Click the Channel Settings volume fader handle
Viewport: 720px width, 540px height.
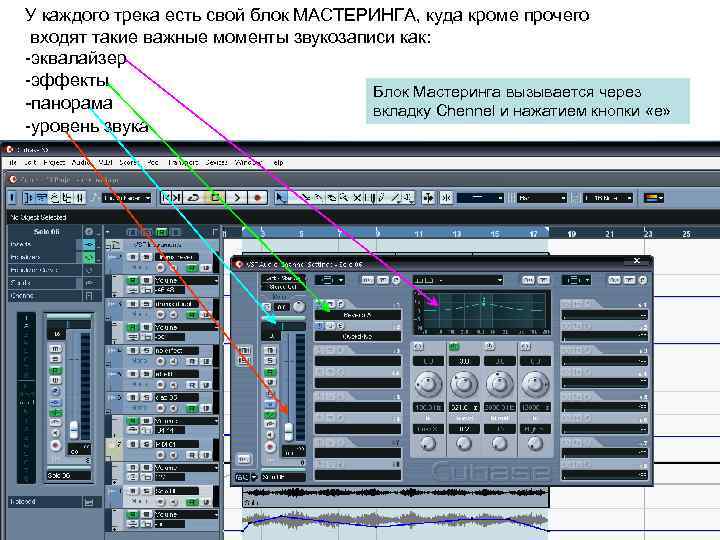click(288, 432)
